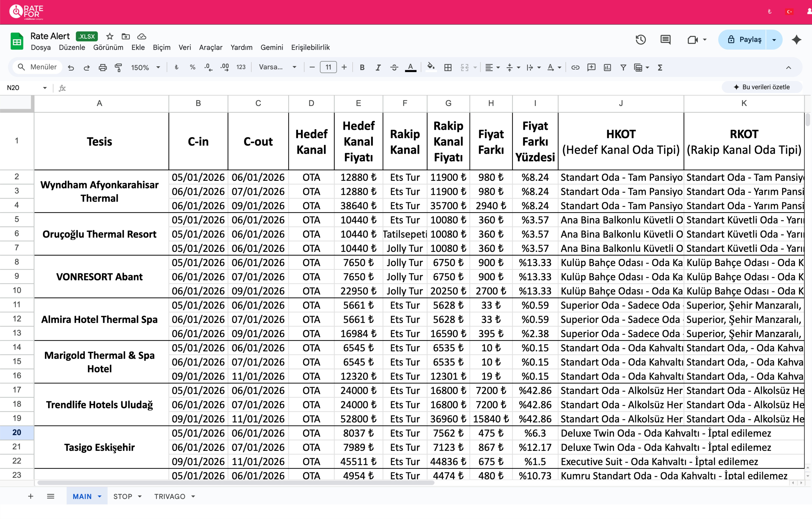The image size is (812, 519).
Task: Print the spreadsheet
Action: click(x=102, y=68)
